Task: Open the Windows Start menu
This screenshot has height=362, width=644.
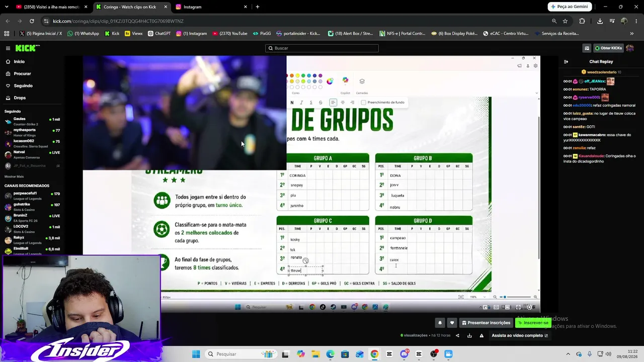Action: click(196, 354)
